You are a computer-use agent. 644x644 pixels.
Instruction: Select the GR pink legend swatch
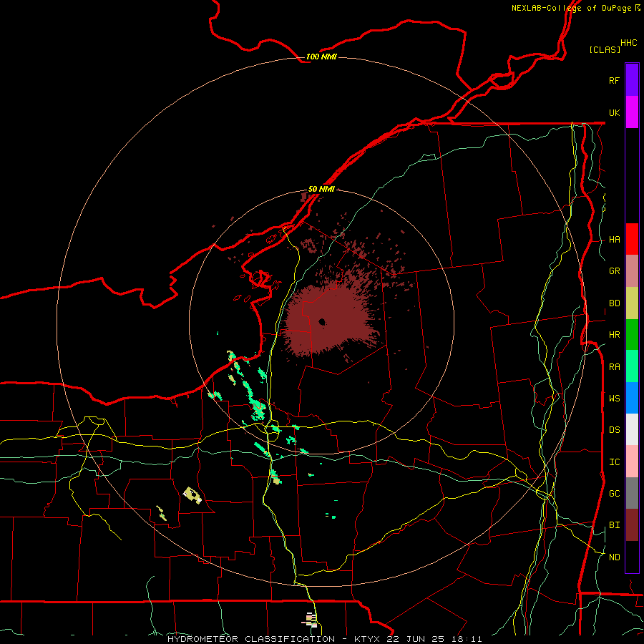click(632, 271)
